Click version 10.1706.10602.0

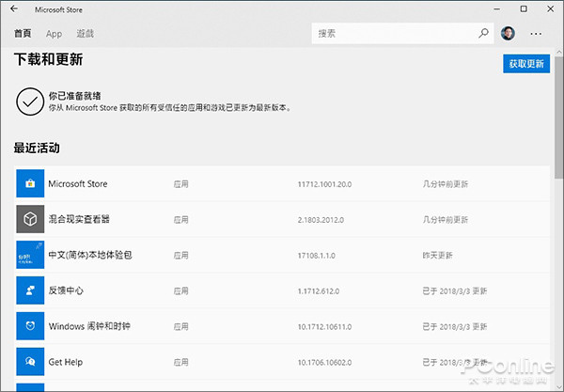[x=324, y=362]
